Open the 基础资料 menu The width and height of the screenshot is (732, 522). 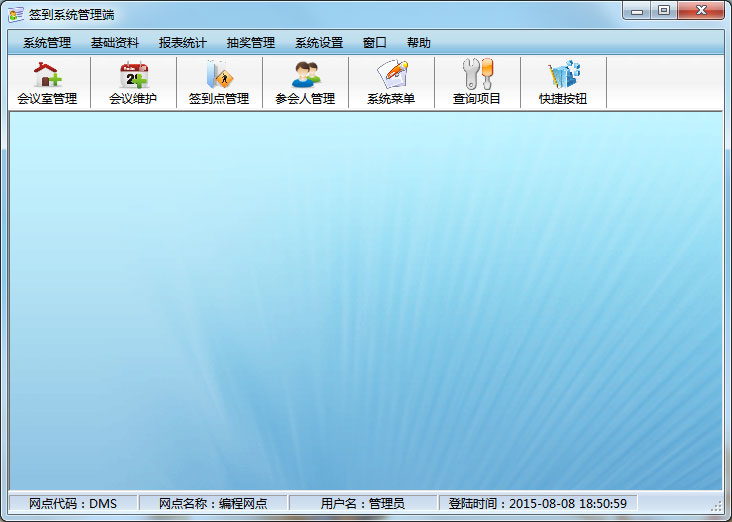[x=115, y=43]
